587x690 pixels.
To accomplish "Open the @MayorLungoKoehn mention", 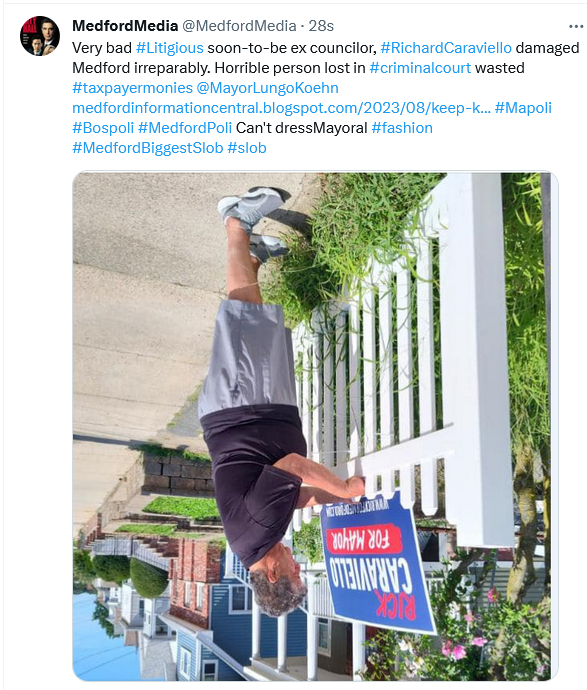I will (x=268, y=88).
